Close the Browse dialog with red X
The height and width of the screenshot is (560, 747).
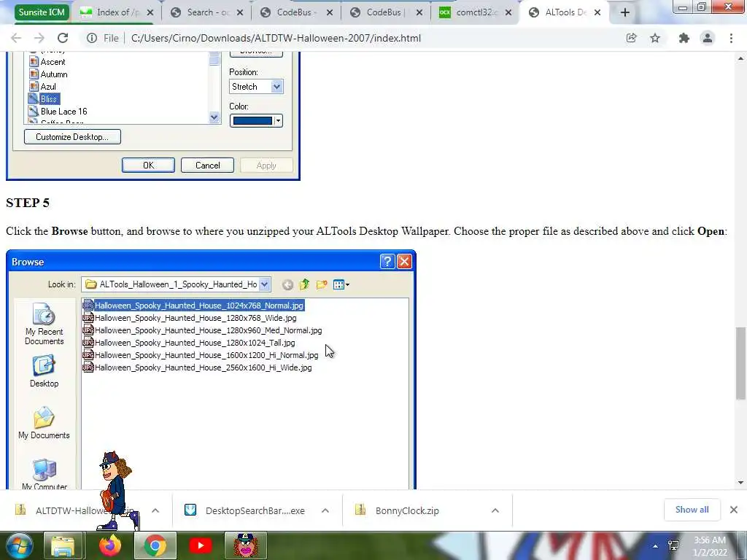404,262
